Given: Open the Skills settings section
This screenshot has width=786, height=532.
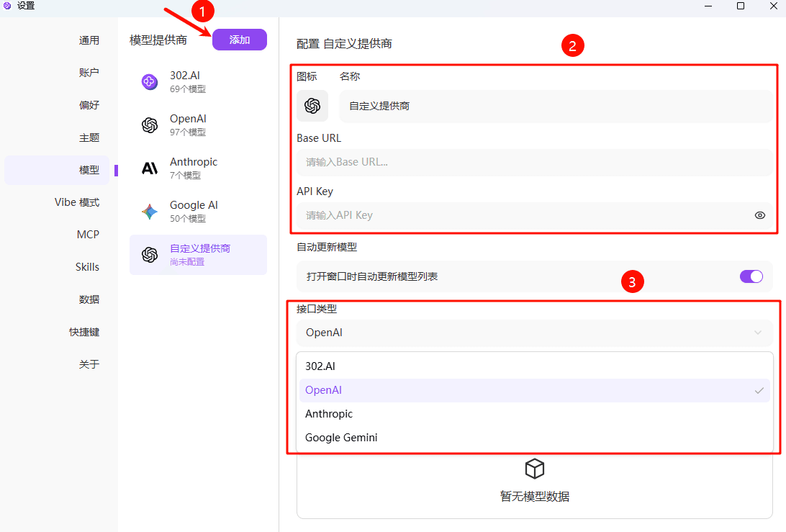Looking at the screenshot, I should [87, 267].
